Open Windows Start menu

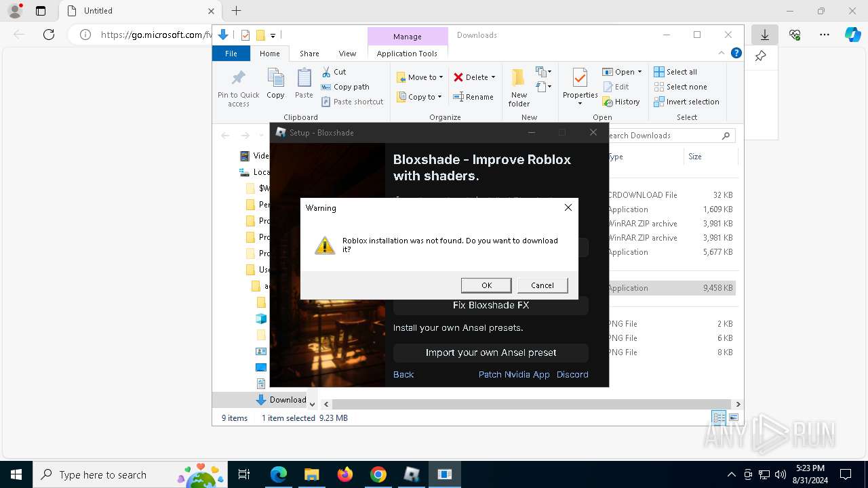[16, 474]
